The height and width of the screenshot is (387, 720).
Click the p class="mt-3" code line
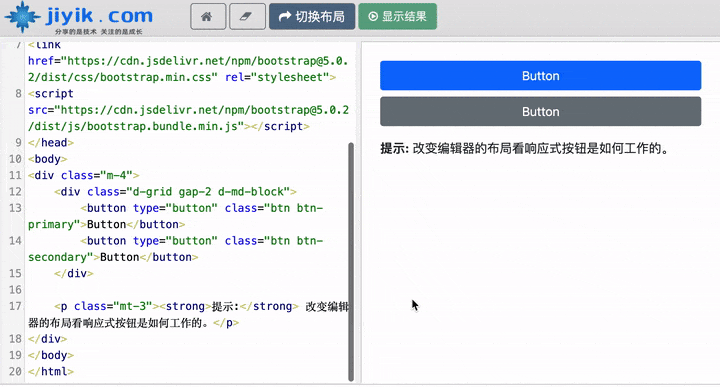(x=188, y=314)
